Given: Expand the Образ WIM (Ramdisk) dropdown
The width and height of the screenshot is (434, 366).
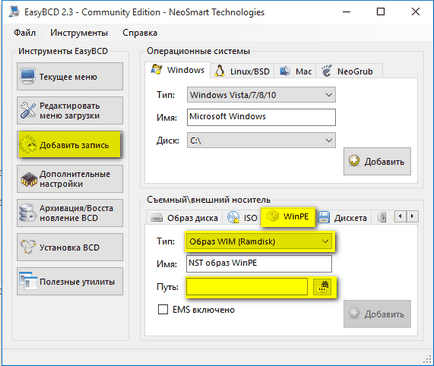Looking at the screenshot, I should click(x=259, y=241).
